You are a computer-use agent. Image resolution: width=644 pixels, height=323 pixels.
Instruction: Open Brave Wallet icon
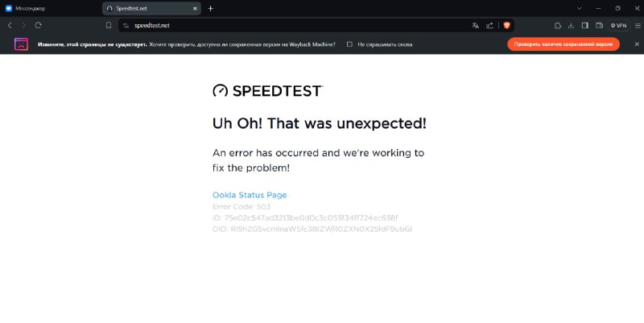599,26
